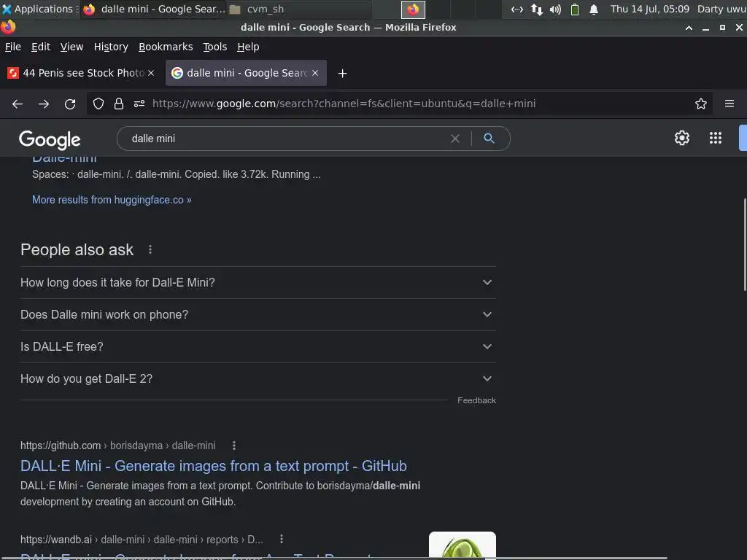Open the network connection tray icon
The height and width of the screenshot is (560, 747).
tap(517, 9)
